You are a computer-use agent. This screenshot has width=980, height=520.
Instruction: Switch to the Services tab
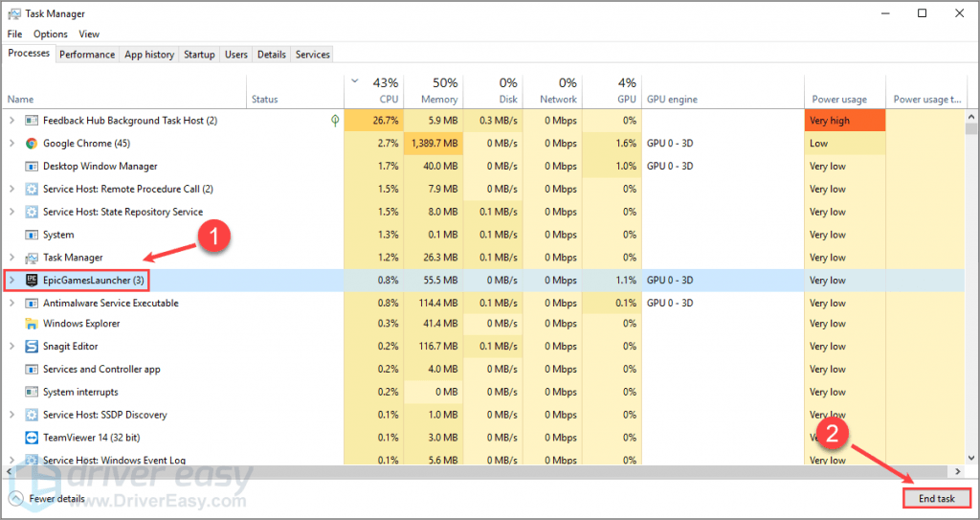pyautogui.click(x=313, y=55)
